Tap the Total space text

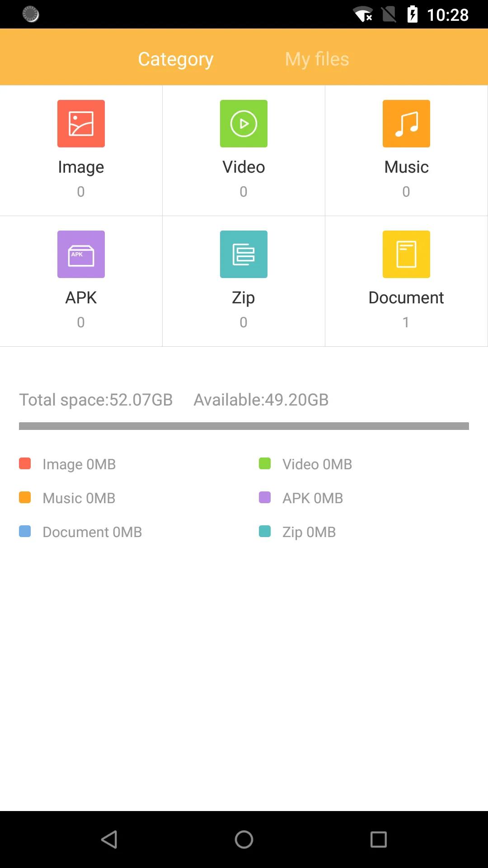tap(96, 400)
